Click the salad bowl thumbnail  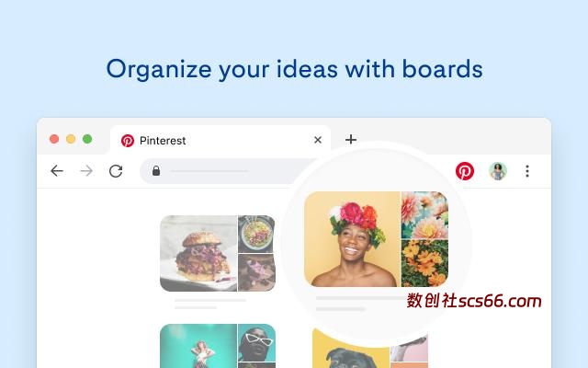[256, 234]
